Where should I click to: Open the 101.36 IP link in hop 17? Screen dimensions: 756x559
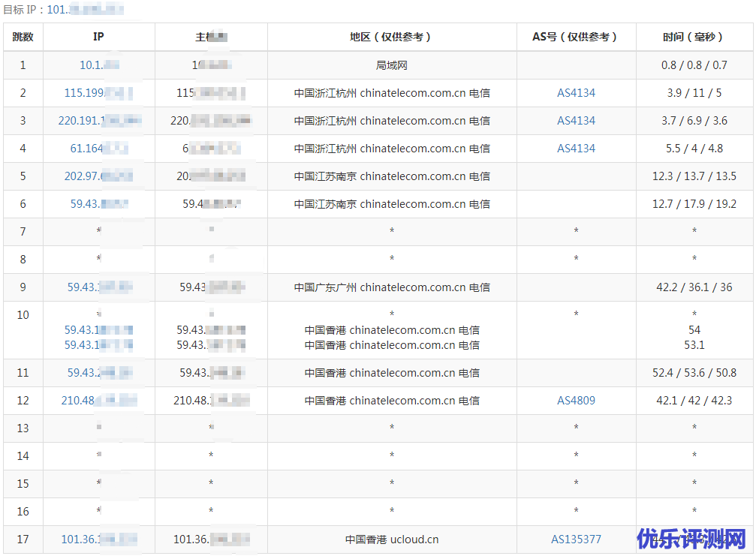click(x=98, y=539)
